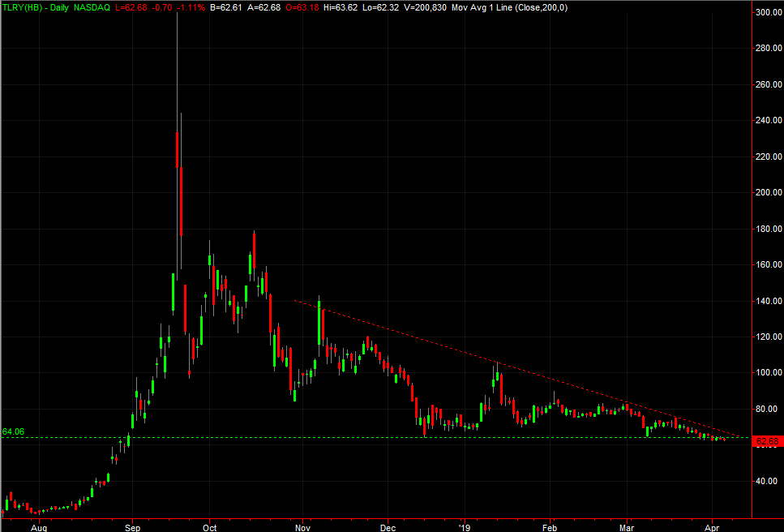This screenshot has width=784, height=532.
Task: Click the open value O=63.18
Action: click(302, 7)
